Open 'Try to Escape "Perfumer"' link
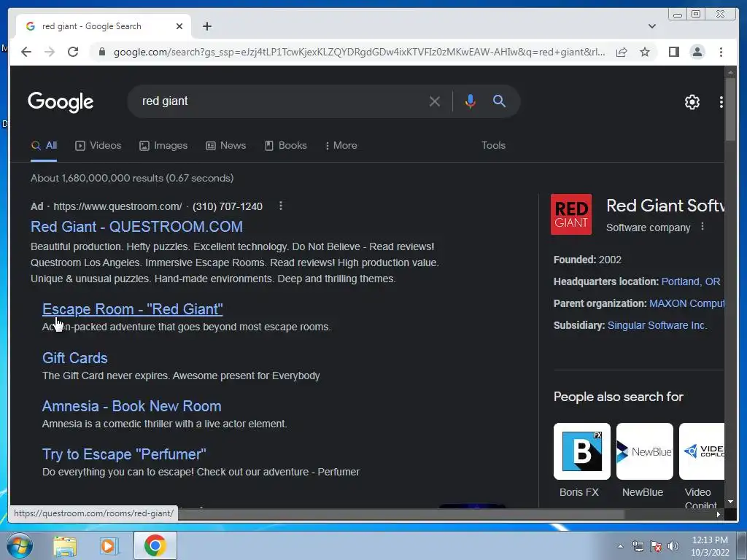 point(124,454)
